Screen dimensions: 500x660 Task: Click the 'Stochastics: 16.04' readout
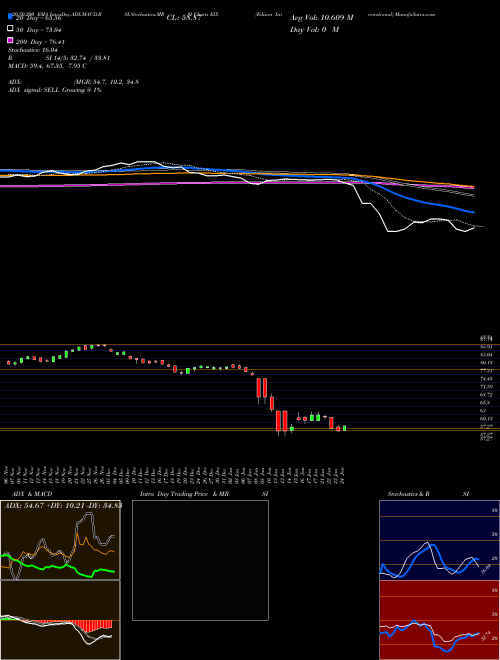(32, 50)
